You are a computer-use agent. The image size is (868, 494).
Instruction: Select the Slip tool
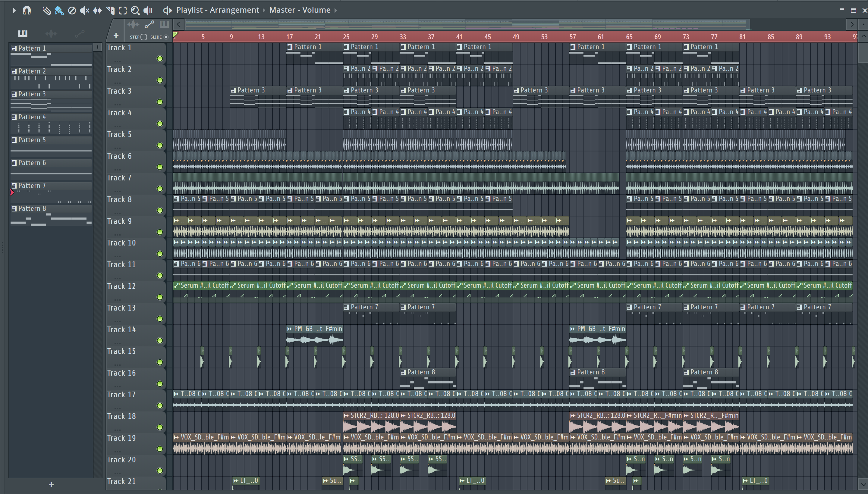point(97,11)
